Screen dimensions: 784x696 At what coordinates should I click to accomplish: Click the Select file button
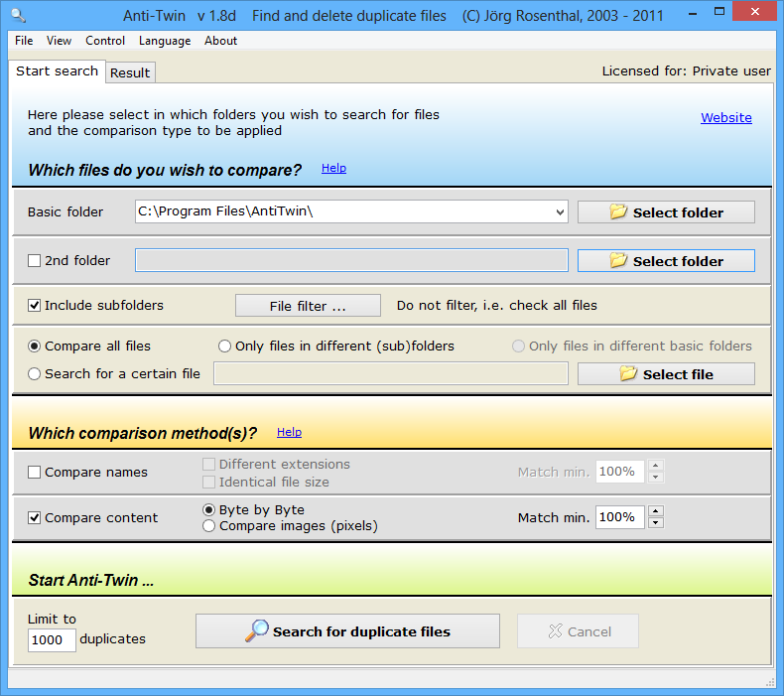coord(666,374)
